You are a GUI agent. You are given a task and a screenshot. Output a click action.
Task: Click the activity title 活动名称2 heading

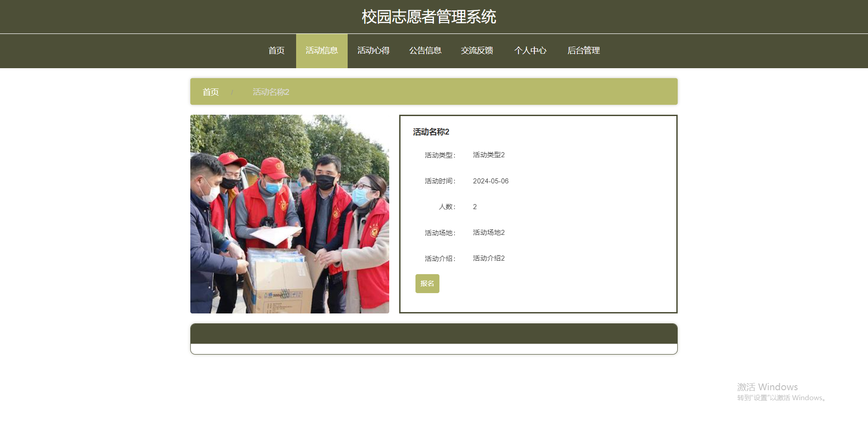coord(430,132)
